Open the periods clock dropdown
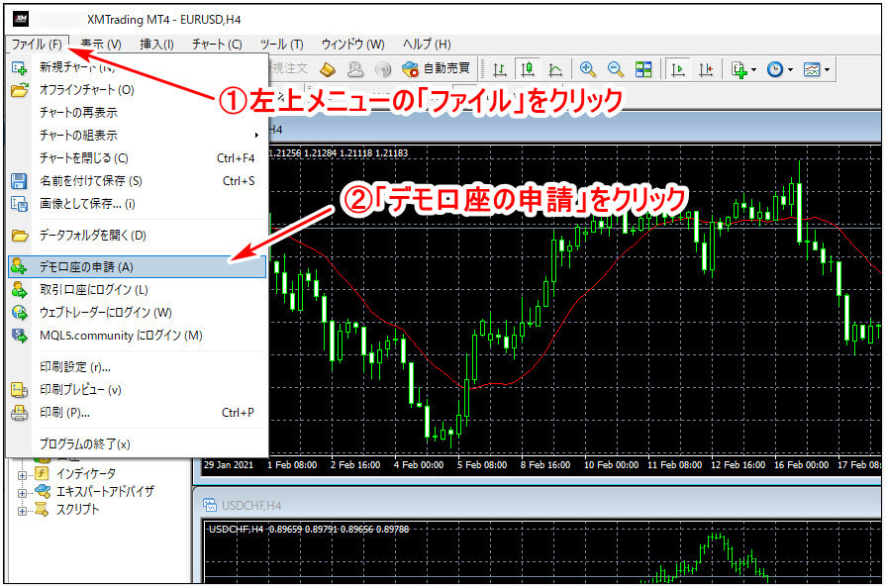 pyautogui.click(x=780, y=69)
